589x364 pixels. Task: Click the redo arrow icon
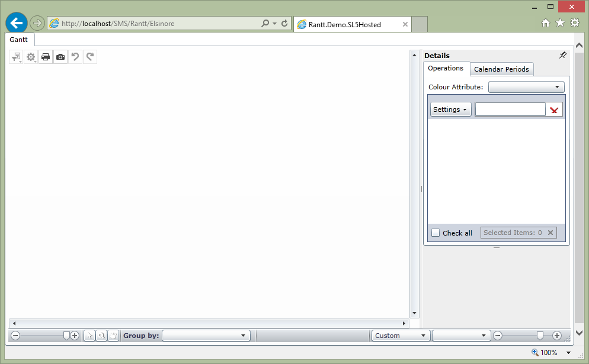tap(90, 57)
